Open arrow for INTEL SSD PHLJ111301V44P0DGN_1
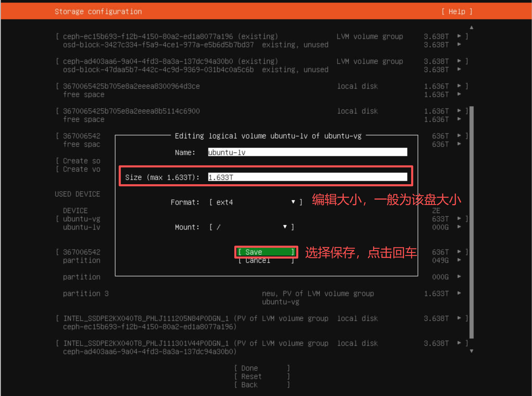 point(459,343)
